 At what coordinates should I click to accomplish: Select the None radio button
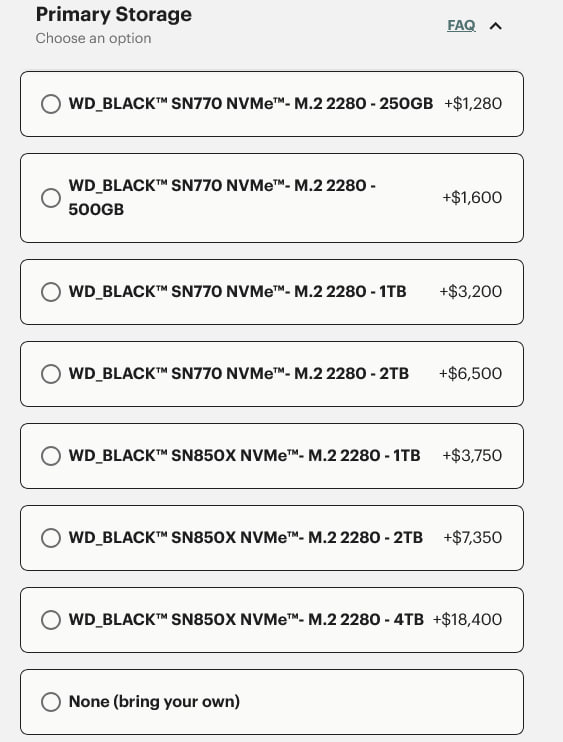[51, 702]
